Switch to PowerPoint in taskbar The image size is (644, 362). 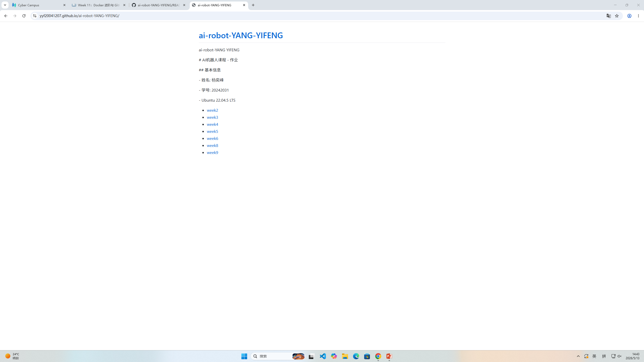(x=389, y=356)
